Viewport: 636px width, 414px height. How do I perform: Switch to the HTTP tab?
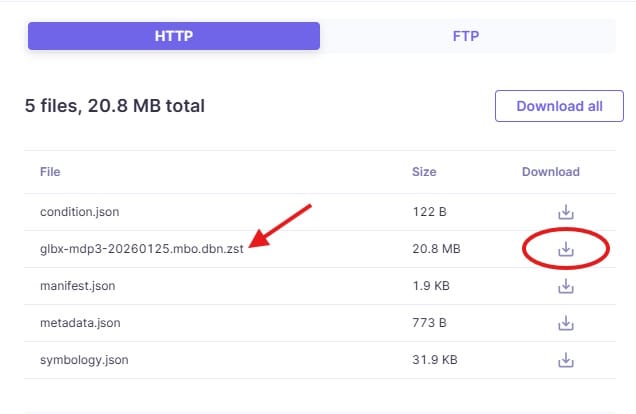[x=173, y=37]
